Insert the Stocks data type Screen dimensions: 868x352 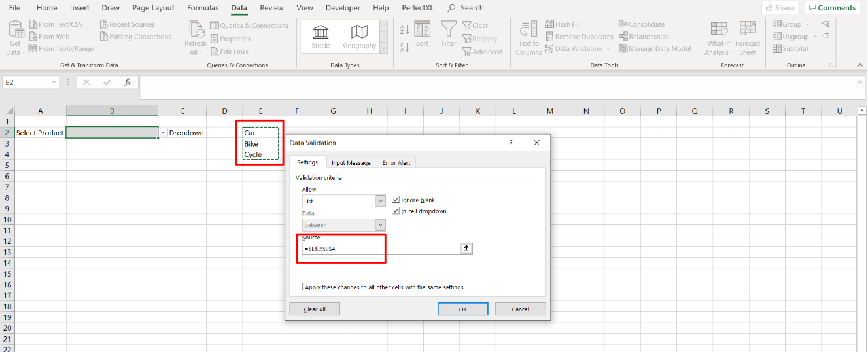(321, 37)
